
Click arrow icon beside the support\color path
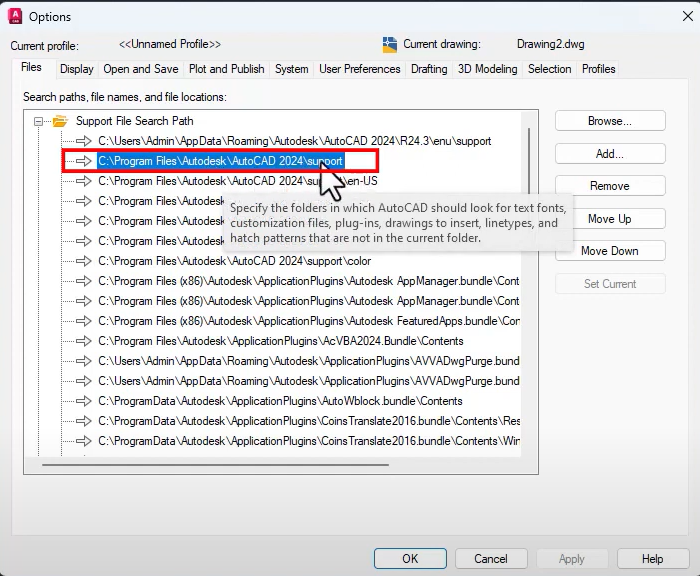83,261
